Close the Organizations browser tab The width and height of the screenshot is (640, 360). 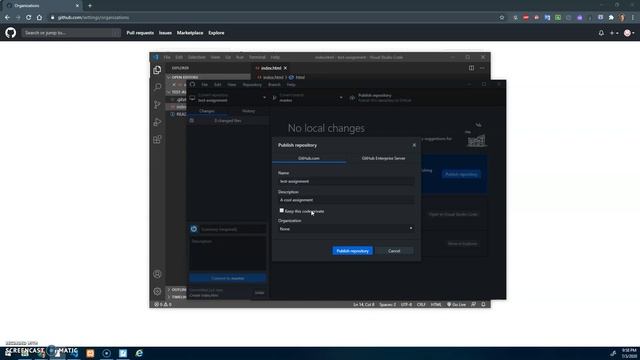[77, 6]
